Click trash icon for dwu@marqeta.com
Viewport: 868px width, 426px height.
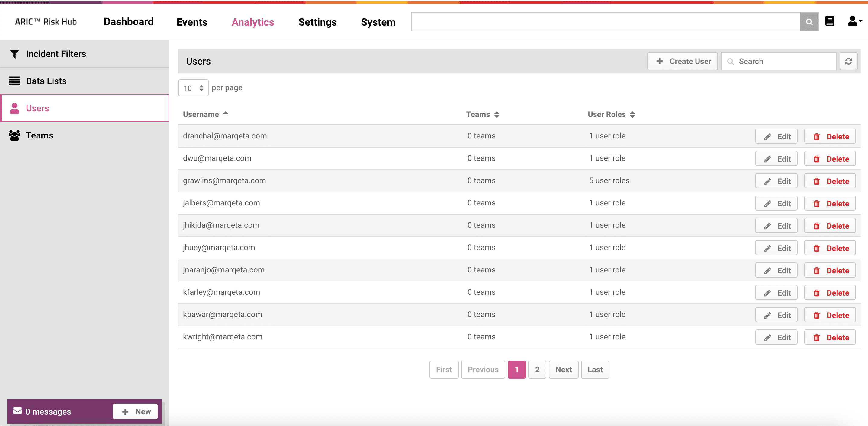[816, 159]
